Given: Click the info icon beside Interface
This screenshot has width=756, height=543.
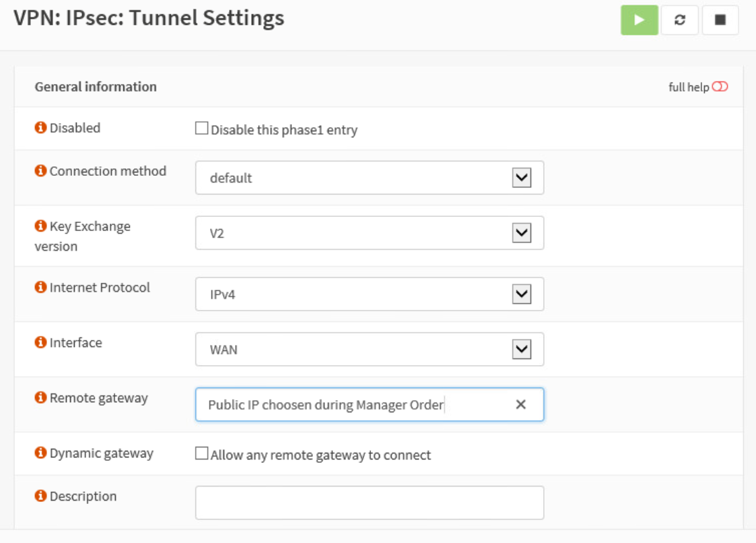Looking at the screenshot, I should (x=40, y=342).
